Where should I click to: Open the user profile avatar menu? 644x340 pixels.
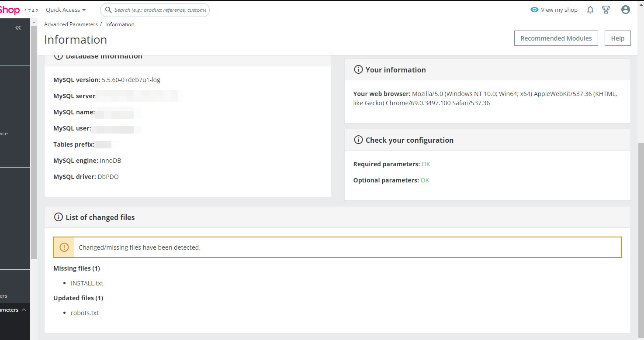626,10
